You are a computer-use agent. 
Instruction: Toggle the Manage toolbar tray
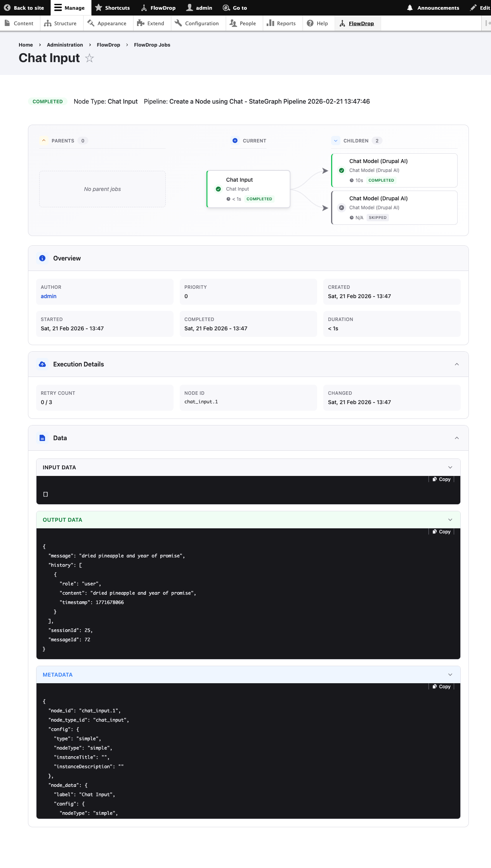[69, 8]
